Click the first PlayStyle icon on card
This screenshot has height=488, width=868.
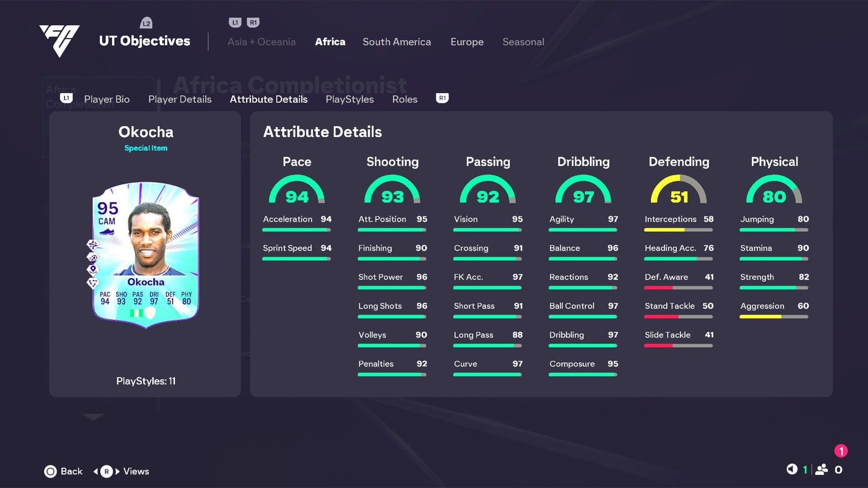(93, 245)
